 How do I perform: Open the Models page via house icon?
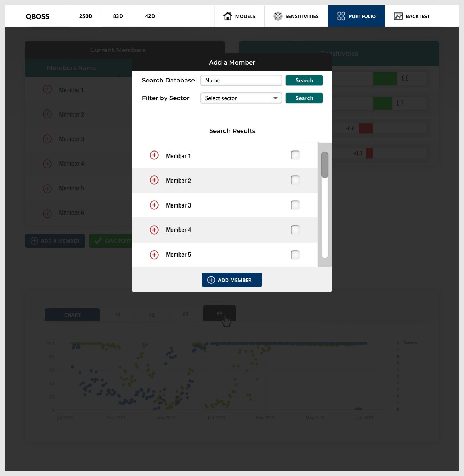point(227,16)
